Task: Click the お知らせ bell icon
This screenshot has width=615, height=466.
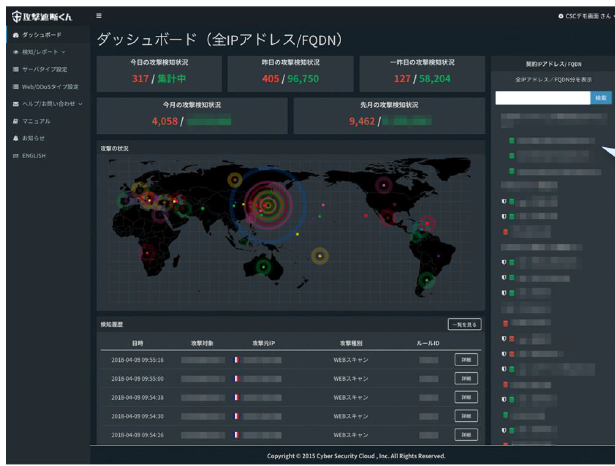Action: pyautogui.click(x=15, y=138)
